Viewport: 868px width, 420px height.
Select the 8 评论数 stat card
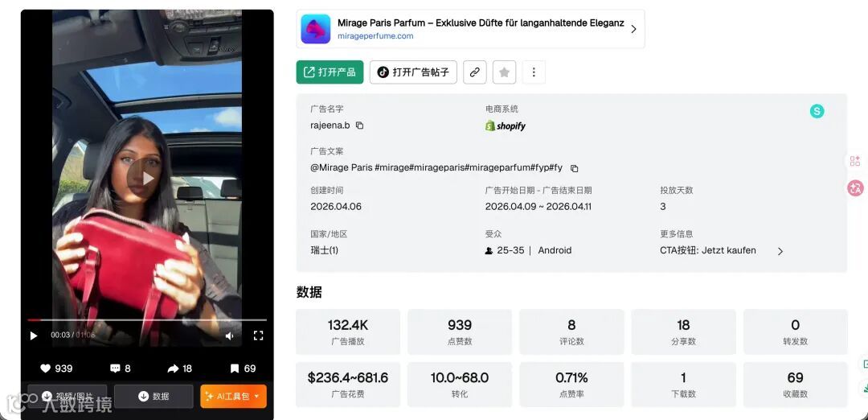(571, 332)
